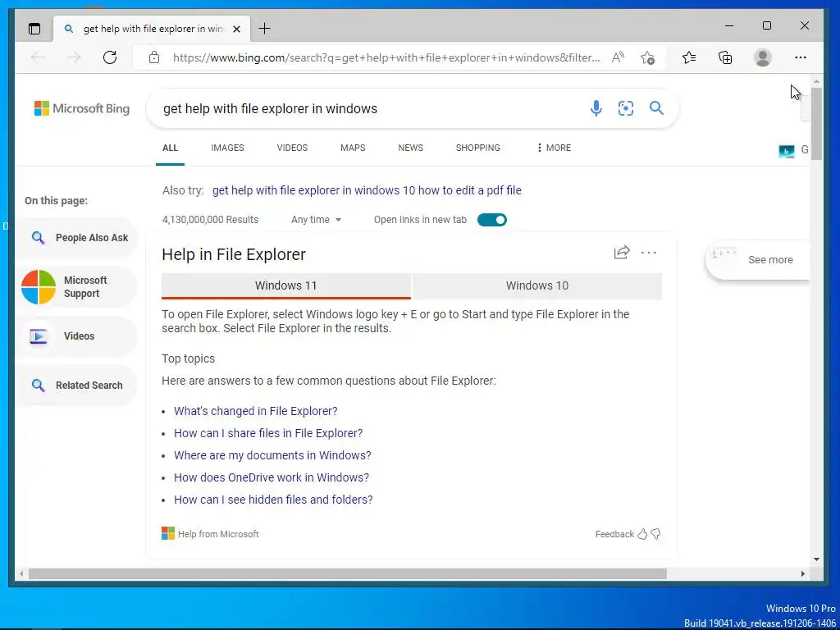Image resolution: width=840 pixels, height=630 pixels.
Task: Click the horizontal scrollbar right arrow
Action: (802, 573)
